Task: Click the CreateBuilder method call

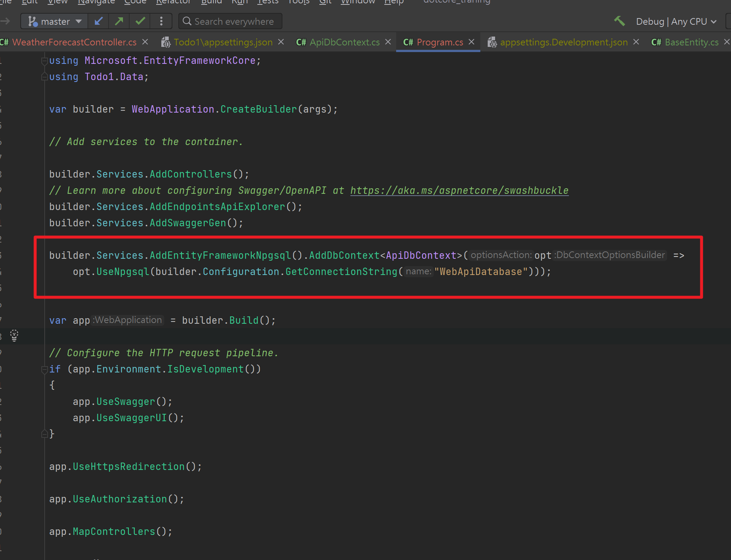Action: click(259, 109)
